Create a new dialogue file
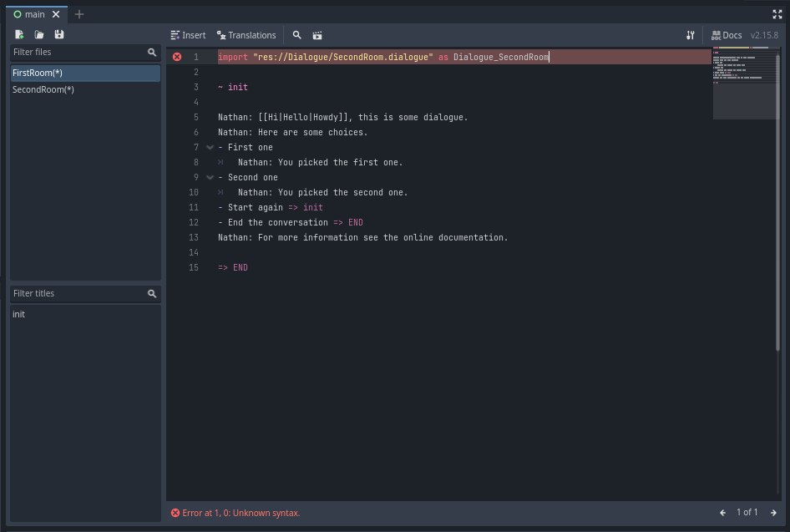Viewport: 790px width, 532px height. pos(18,34)
